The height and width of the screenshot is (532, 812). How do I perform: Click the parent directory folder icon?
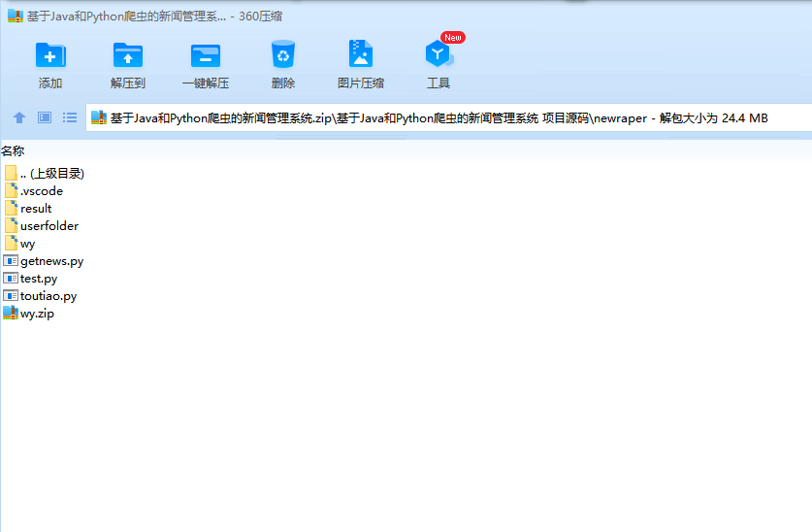[11, 173]
